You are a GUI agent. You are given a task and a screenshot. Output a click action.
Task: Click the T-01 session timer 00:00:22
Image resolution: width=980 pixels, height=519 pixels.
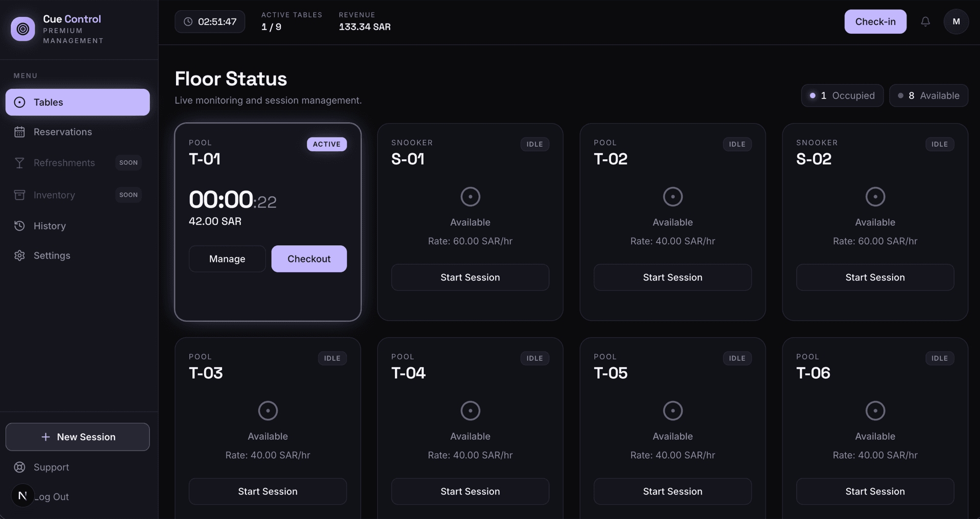(233, 200)
